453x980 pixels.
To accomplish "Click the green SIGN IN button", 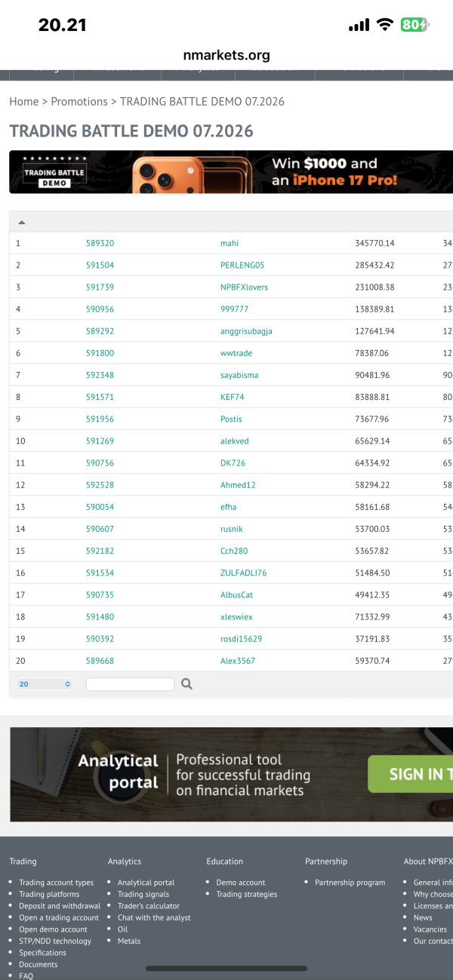I will click(x=410, y=774).
